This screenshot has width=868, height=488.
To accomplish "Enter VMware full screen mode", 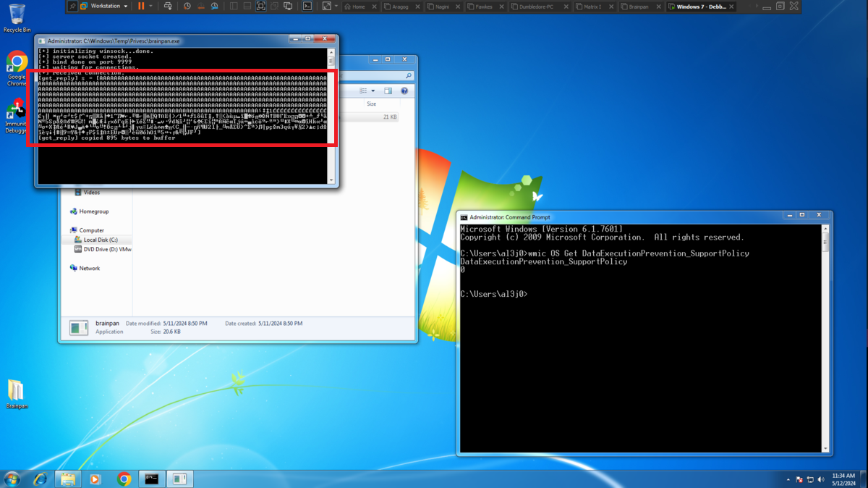I will 261,6.
